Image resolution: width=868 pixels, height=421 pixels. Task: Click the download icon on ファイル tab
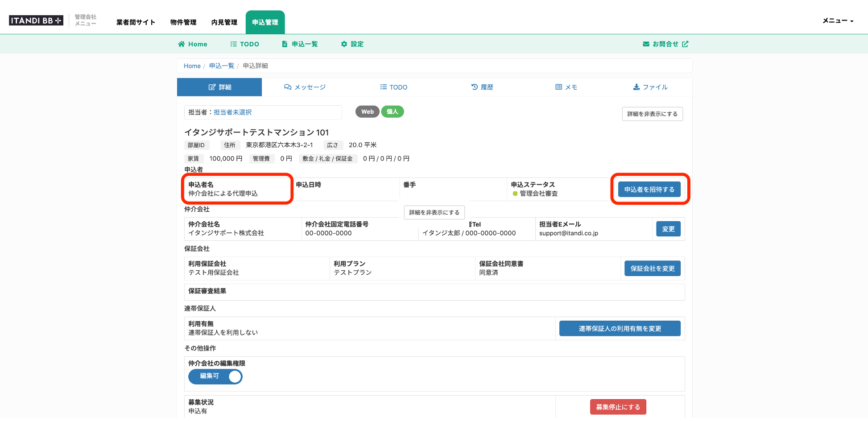pyautogui.click(x=637, y=87)
